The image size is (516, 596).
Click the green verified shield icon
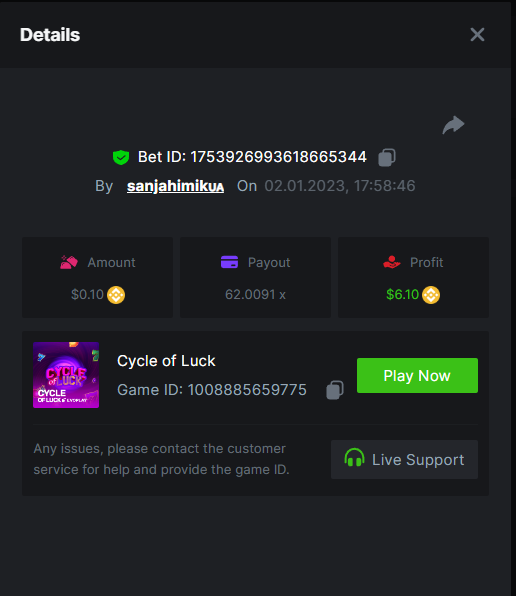[121, 157]
